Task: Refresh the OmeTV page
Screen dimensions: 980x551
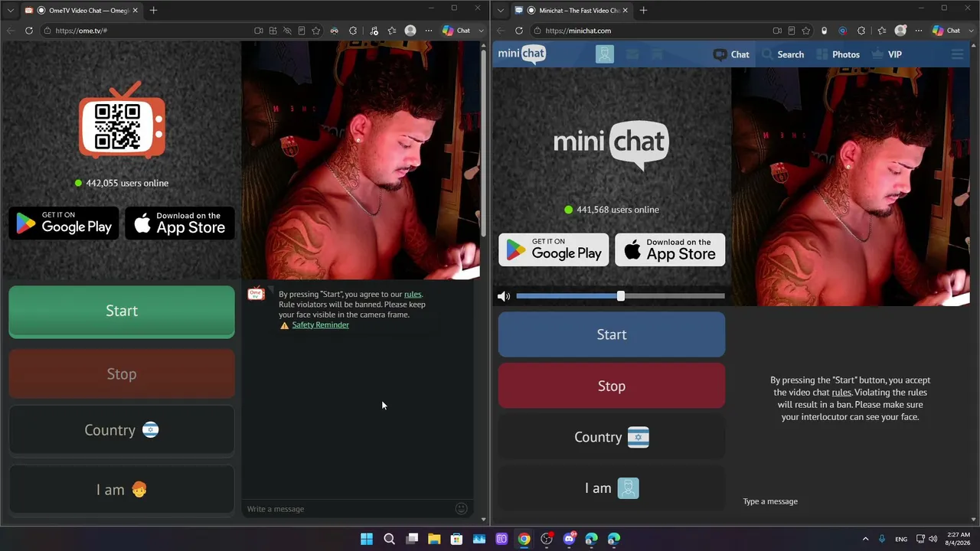Action: point(29,31)
